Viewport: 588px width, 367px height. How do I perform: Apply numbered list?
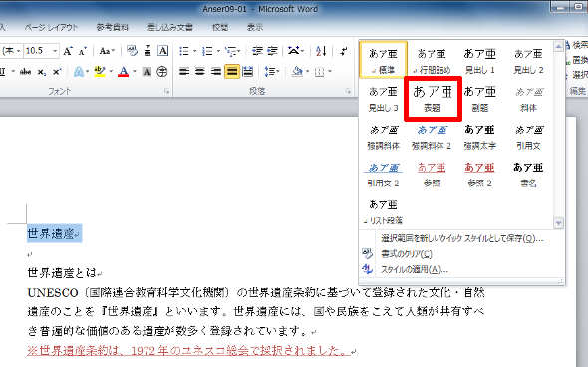[207, 51]
